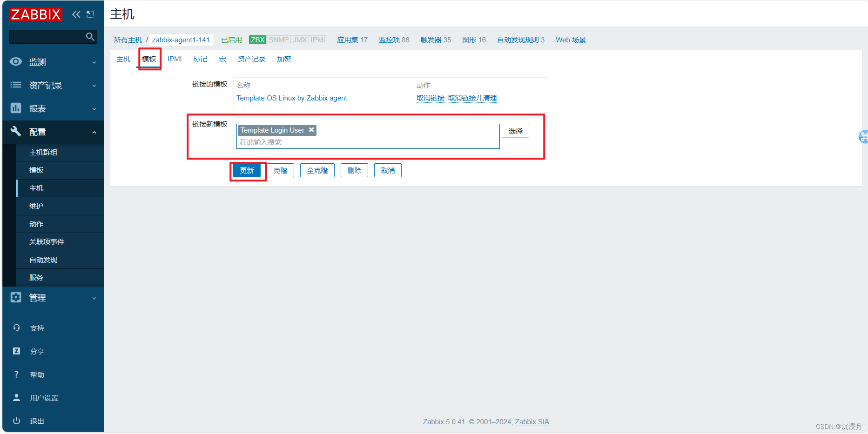Click the 在此输入搜索 template search field
The image size is (868, 434).
[x=261, y=142]
